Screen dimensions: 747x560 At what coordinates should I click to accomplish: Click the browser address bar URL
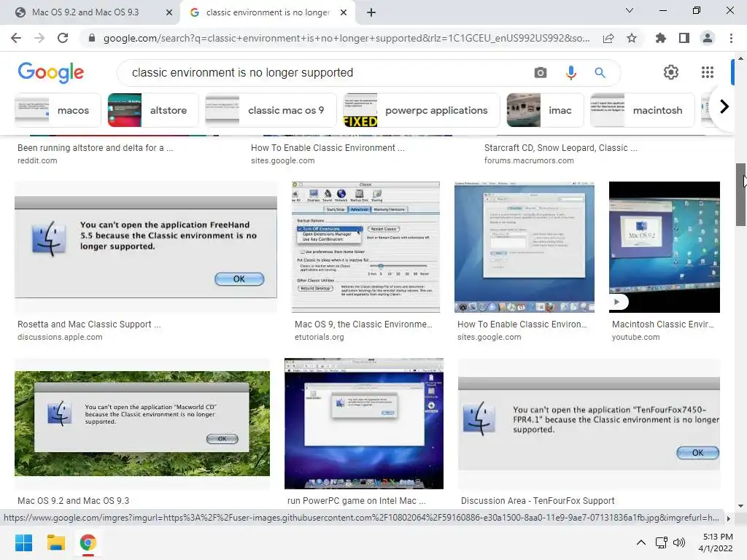(x=347, y=38)
